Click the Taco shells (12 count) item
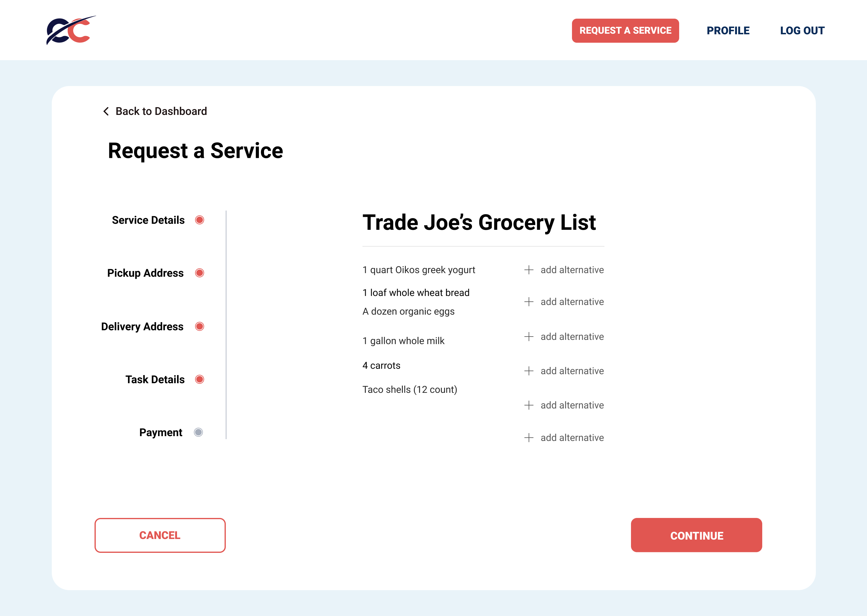 tap(410, 390)
